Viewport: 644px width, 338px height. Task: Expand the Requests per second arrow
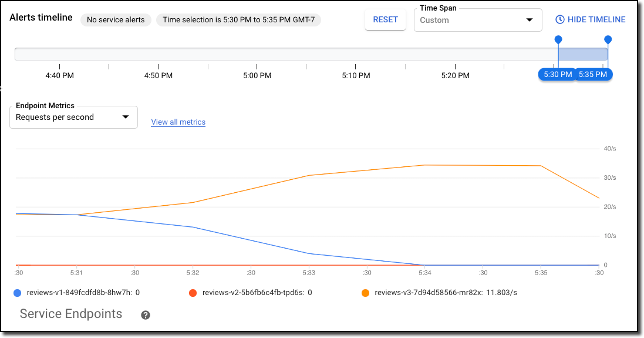(126, 117)
